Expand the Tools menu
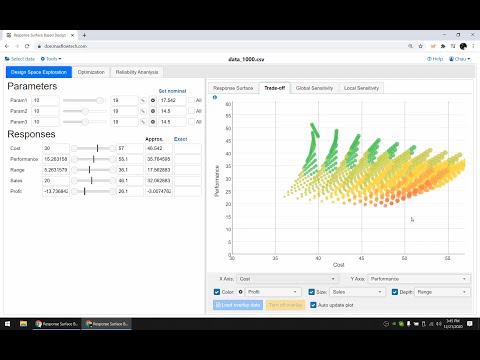 (x=51, y=59)
